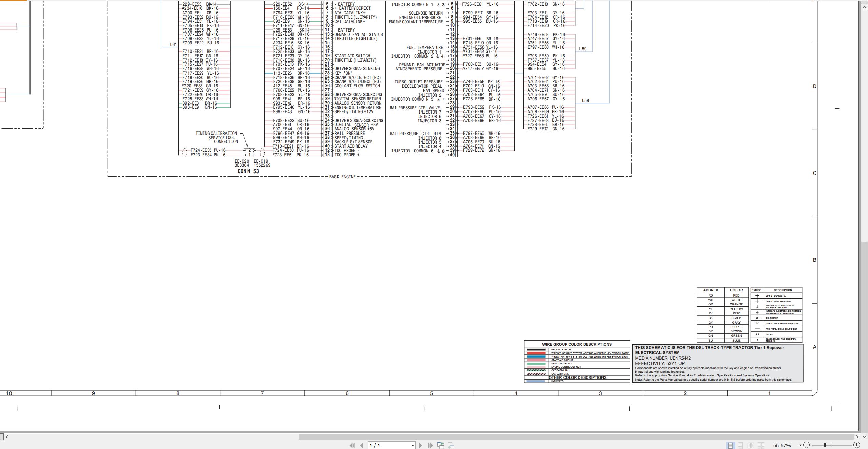
Task: Click the COOLANT FLOW SWITCH pin label
Action: pyautogui.click(x=357, y=86)
